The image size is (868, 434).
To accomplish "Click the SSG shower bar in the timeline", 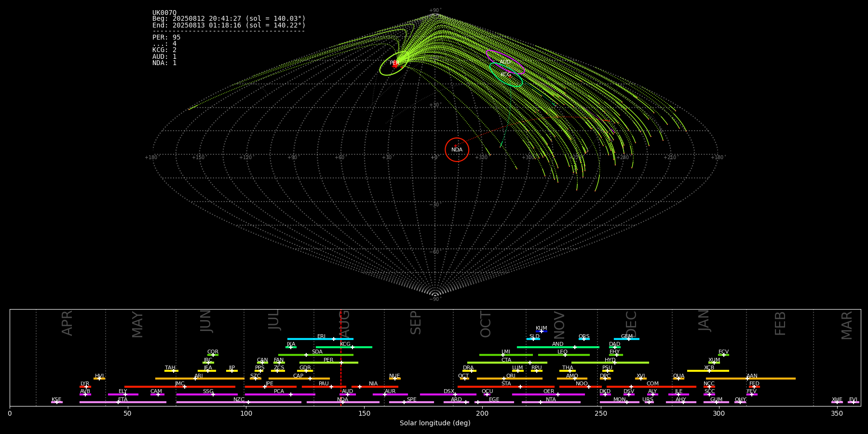I will [207, 394].
